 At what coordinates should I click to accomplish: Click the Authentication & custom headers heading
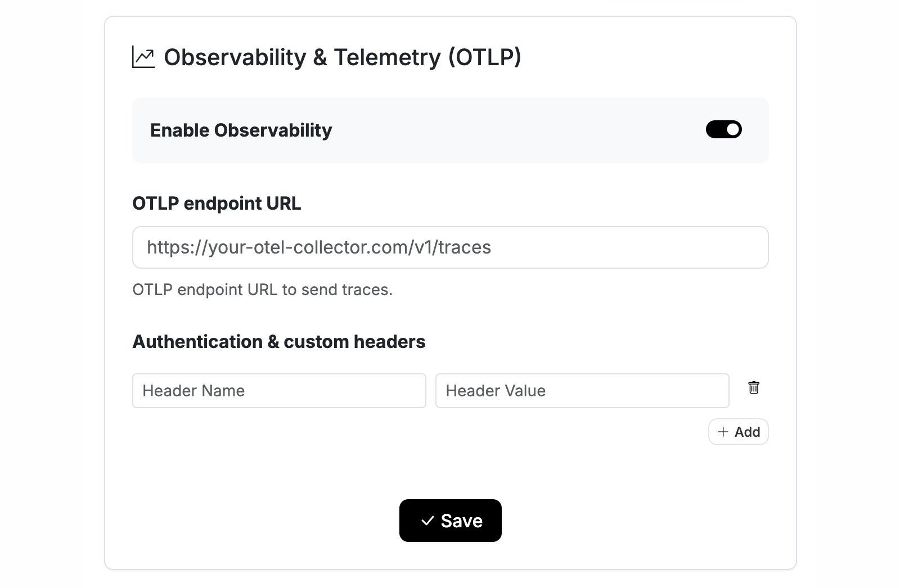[x=278, y=341]
